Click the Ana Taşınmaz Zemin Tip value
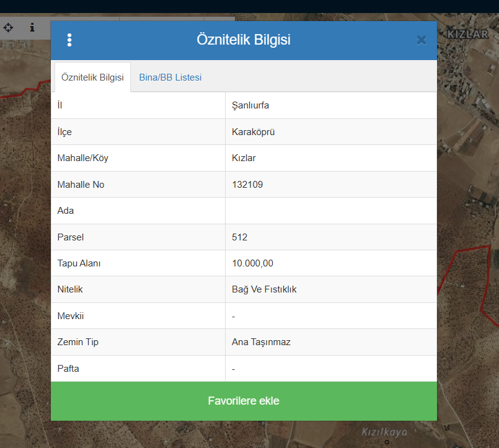The image size is (499, 448). pos(261,342)
